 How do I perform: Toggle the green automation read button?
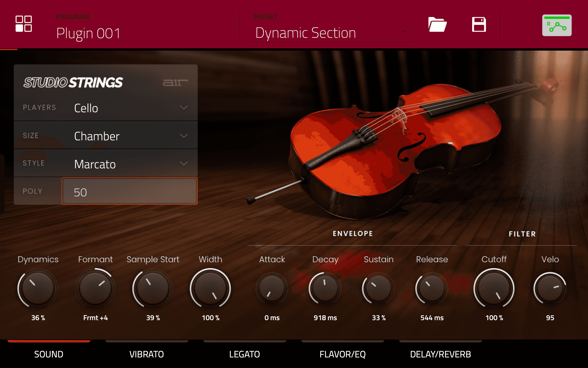point(557,25)
